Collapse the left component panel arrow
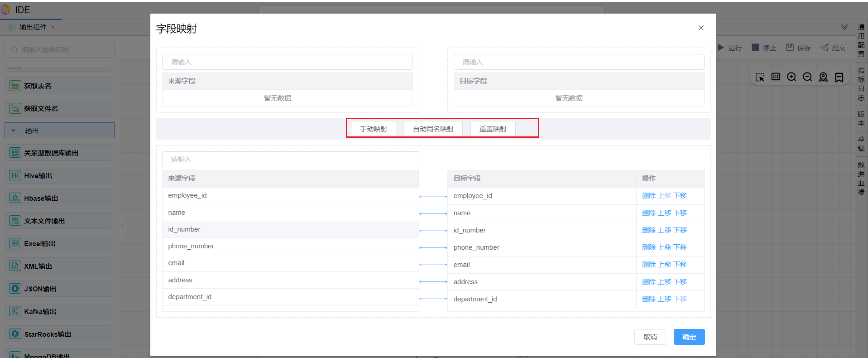Image resolution: width=868 pixels, height=358 pixels. coord(123,226)
